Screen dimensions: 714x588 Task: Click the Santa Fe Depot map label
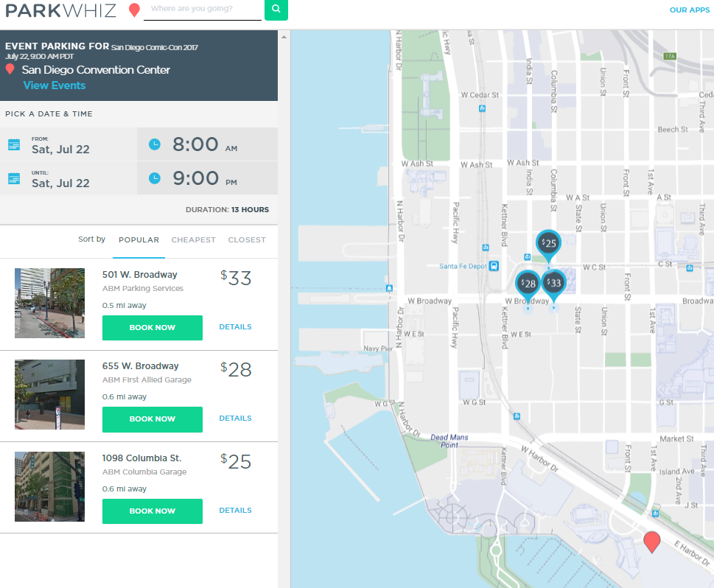click(463, 267)
